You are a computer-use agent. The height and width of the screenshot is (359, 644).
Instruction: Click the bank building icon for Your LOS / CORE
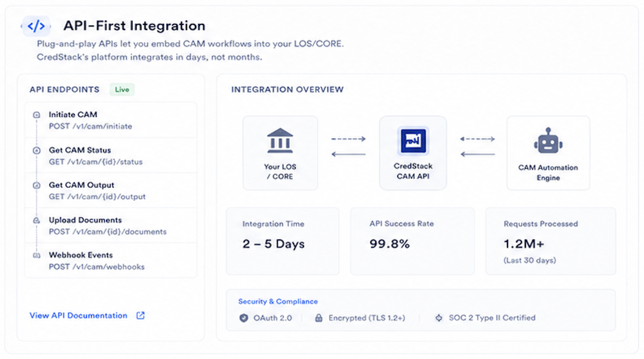pyautogui.click(x=280, y=140)
